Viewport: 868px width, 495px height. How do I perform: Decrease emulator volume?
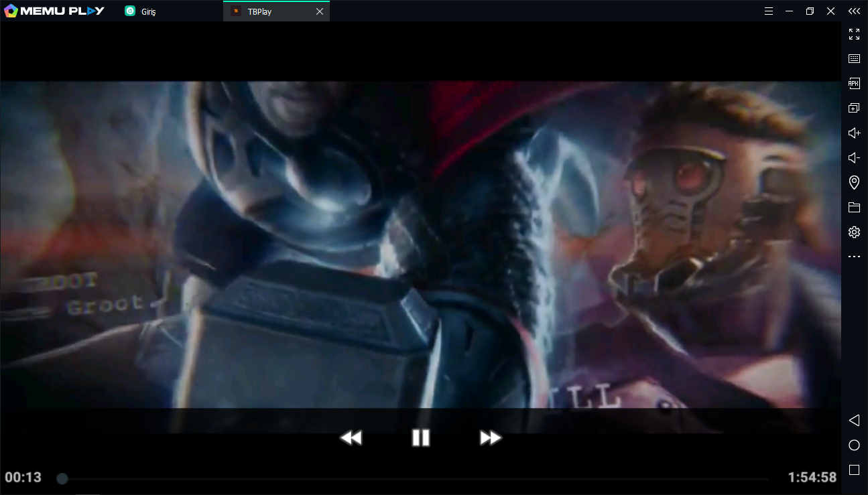click(x=854, y=158)
